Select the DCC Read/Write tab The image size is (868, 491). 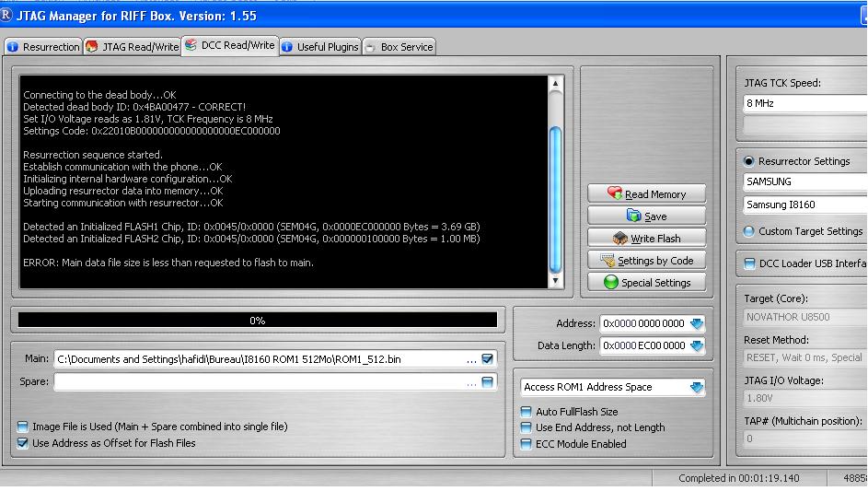(x=230, y=45)
